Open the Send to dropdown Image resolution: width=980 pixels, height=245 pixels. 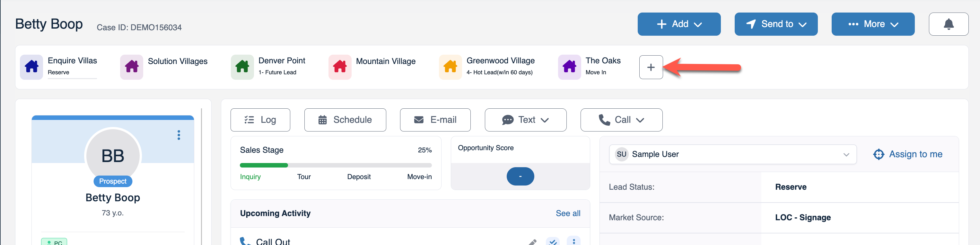pos(776,24)
